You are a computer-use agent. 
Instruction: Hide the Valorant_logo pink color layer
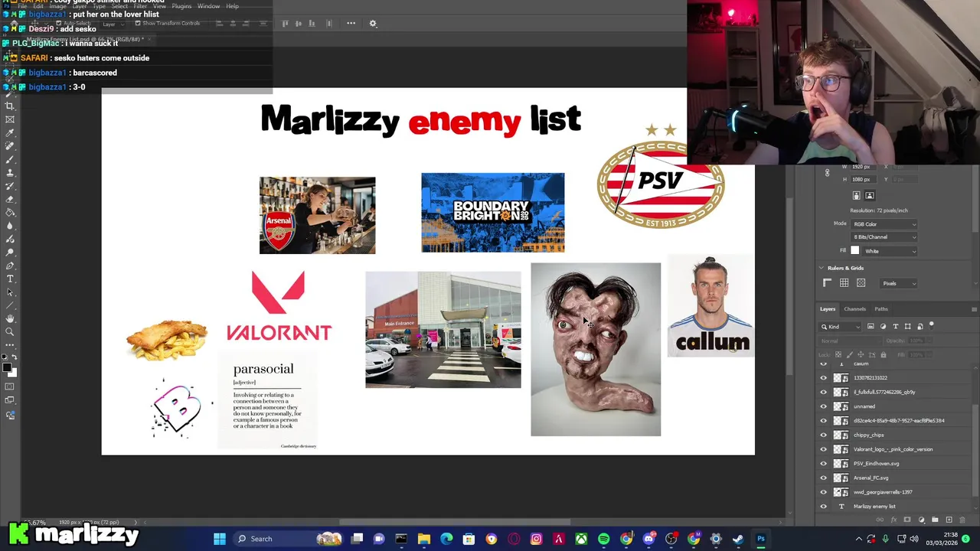[824, 449]
